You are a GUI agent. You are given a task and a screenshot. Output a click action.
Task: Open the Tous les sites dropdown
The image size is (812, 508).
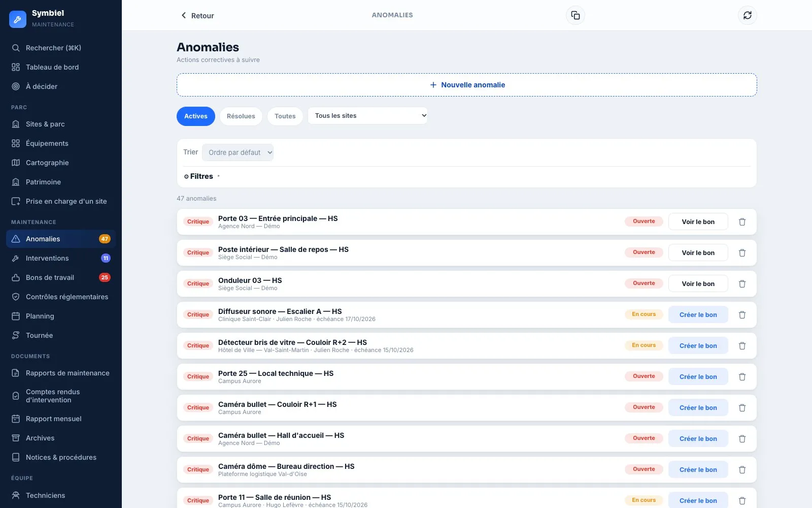click(368, 116)
